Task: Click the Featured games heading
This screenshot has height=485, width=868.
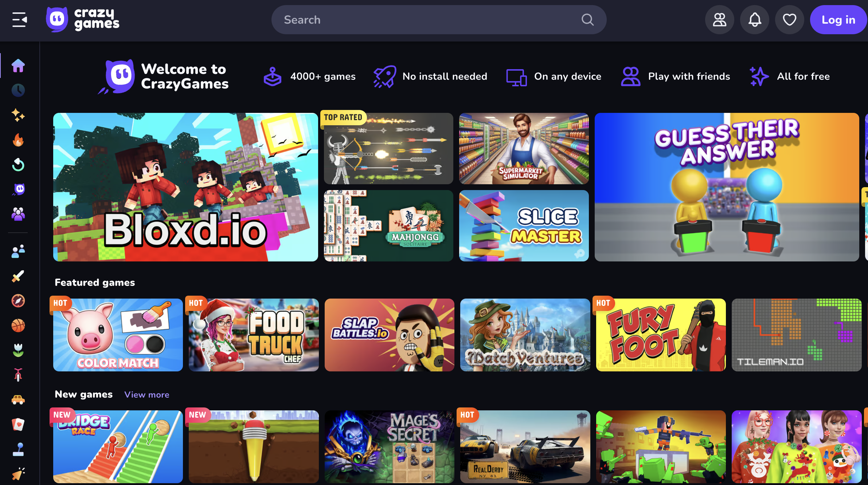Action: [95, 283]
